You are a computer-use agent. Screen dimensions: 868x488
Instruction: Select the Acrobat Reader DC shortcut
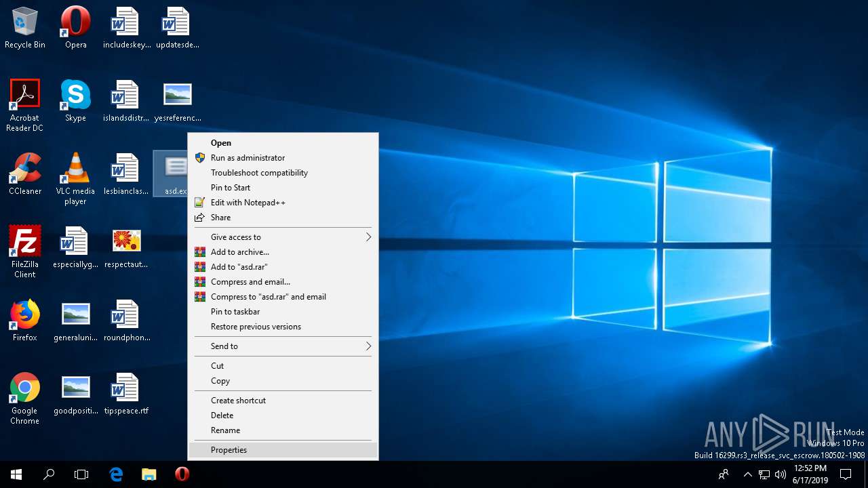(x=25, y=105)
